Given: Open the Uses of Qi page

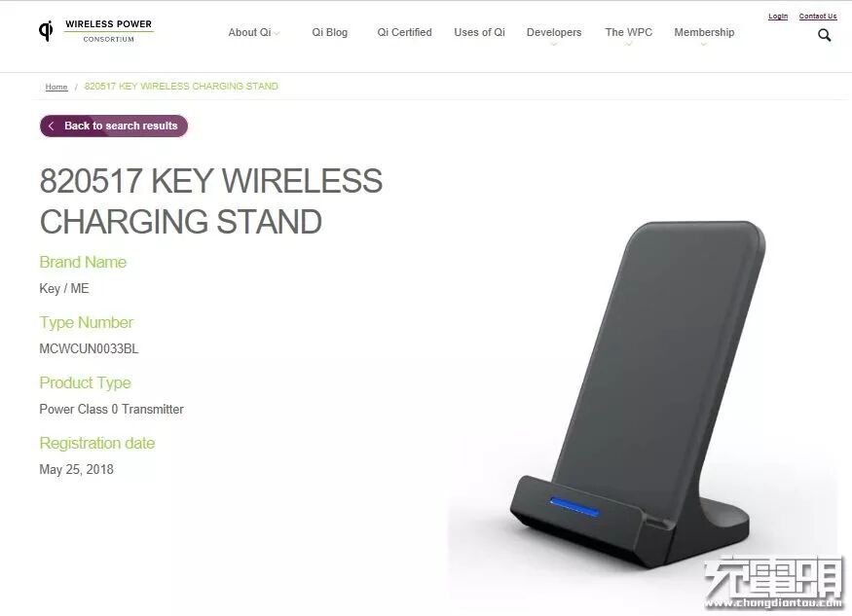Looking at the screenshot, I should (479, 32).
